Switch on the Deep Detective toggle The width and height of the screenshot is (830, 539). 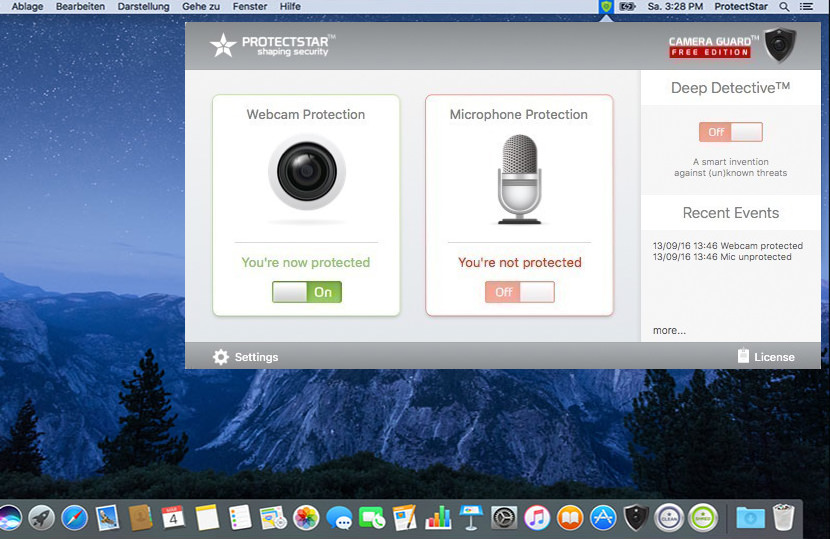tap(730, 132)
